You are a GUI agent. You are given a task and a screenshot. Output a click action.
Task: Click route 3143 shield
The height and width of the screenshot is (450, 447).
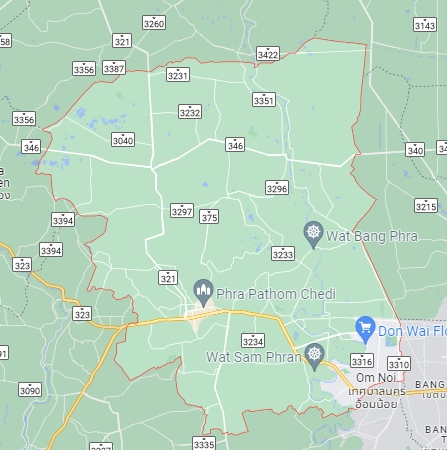point(425,25)
